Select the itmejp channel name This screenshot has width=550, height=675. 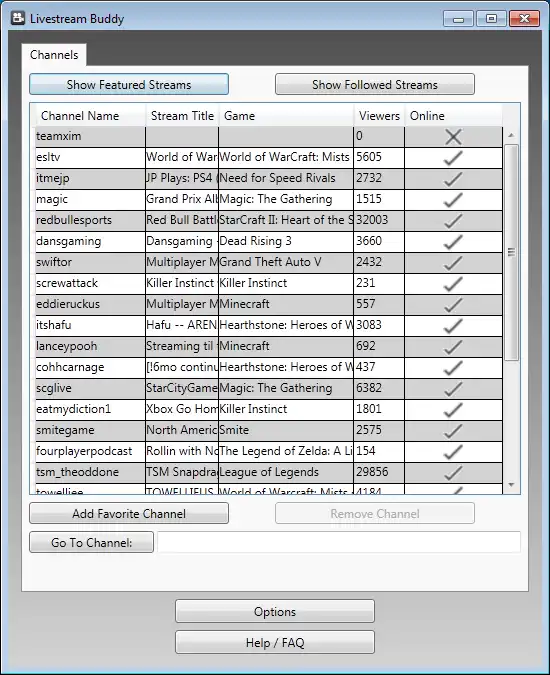click(x=53, y=178)
